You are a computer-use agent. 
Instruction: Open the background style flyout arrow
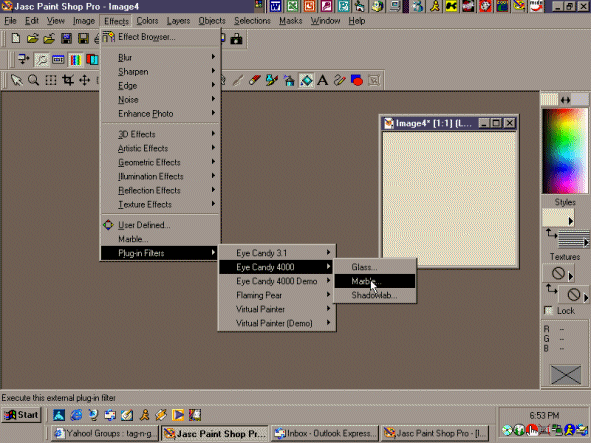[x=586, y=242]
